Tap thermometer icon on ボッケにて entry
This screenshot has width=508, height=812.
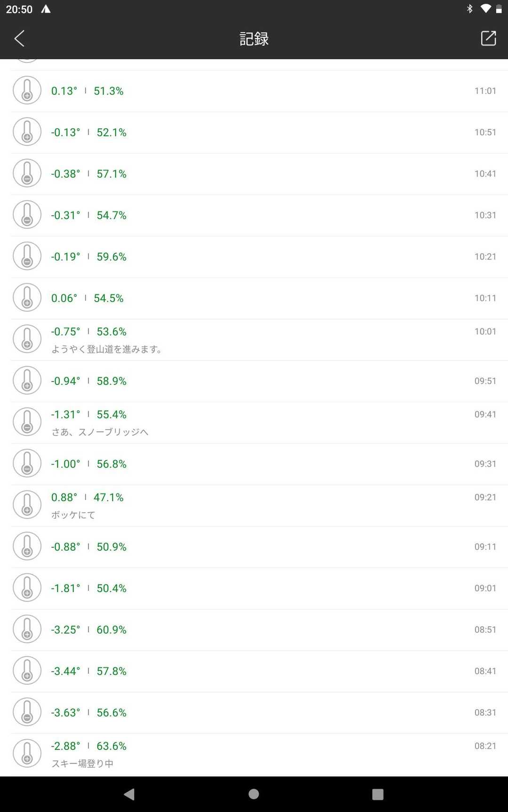[27, 505]
